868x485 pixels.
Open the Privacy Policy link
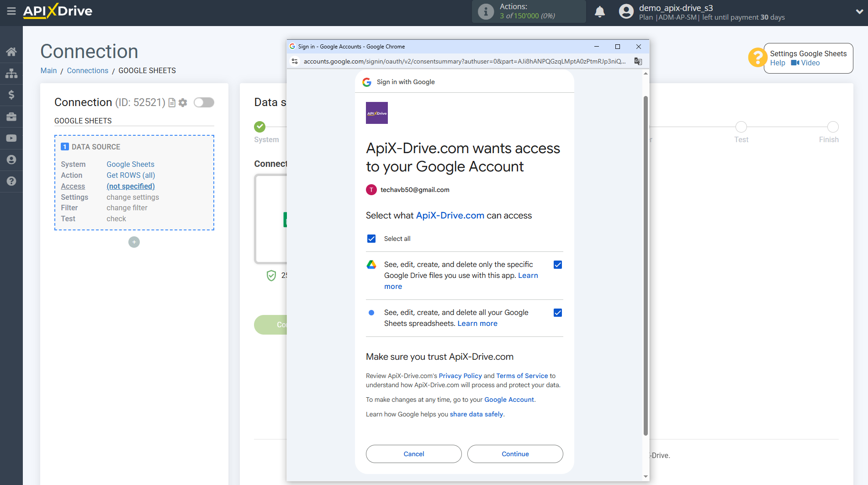click(460, 376)
